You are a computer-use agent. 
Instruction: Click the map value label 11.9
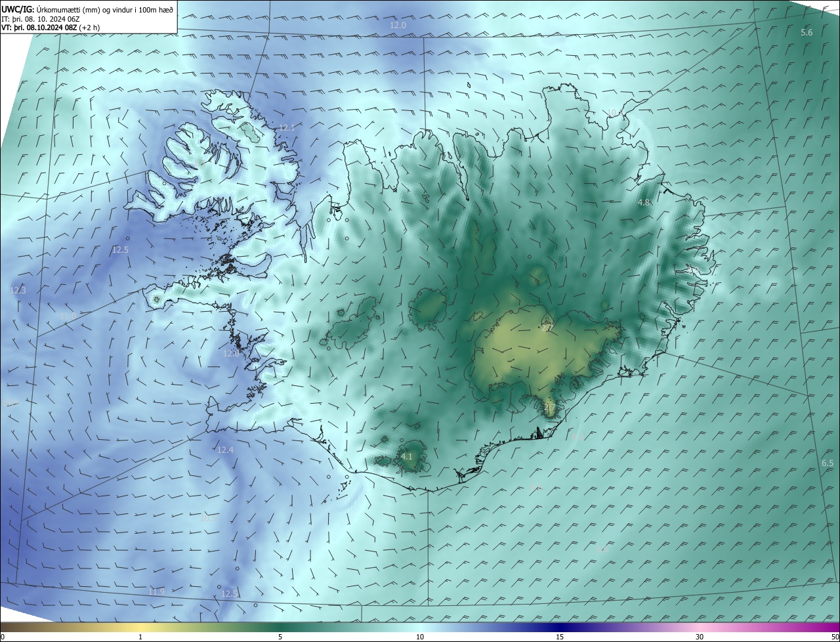coord(156,591)
